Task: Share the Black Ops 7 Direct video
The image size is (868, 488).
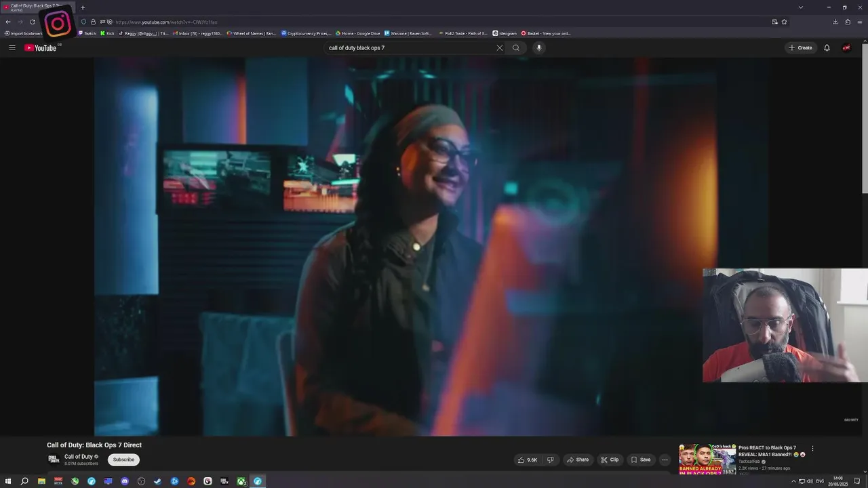Action: (x=578, y=460)
